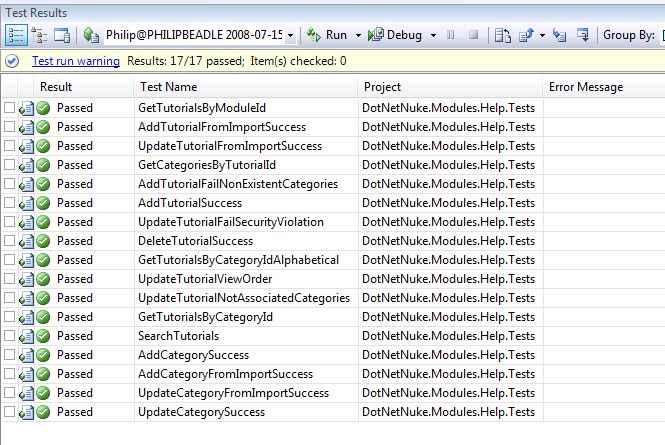The width and height of the screenshot is (665, 445).
Task: Click the toolbar icon left of Group By
Action: tap(583, 35)
